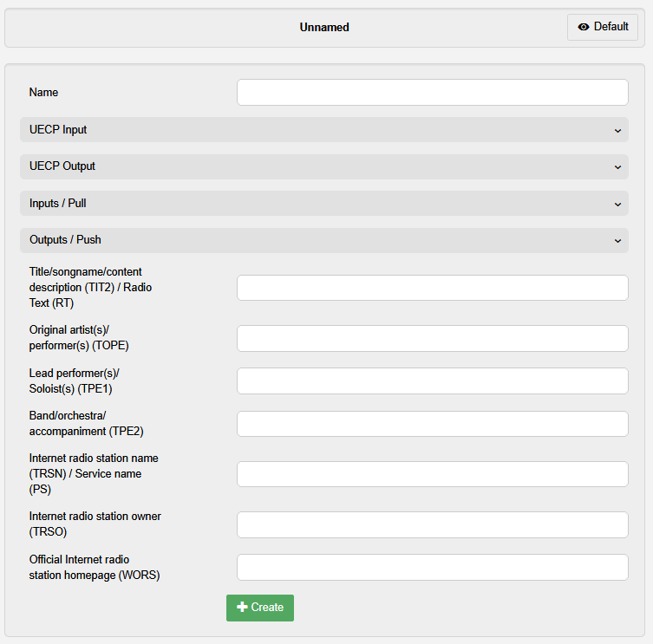Click the plus icon on Create
The height and width of the screenshot is (644, 653).
[242, 608]
